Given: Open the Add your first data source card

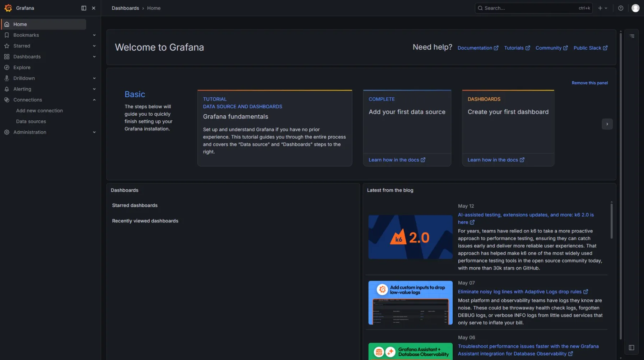Looking at the screenshot, I should click(407, 121).
